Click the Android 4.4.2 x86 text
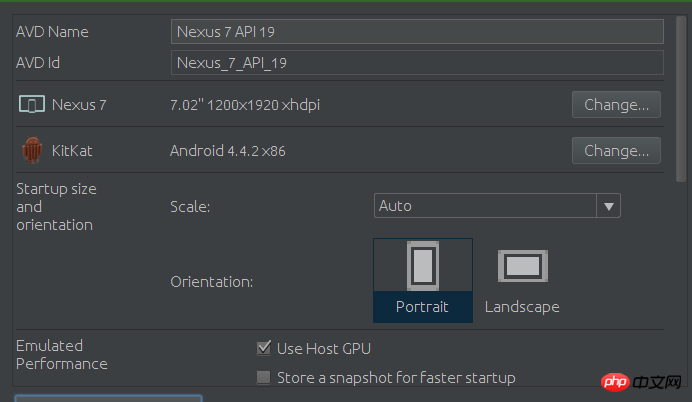Viewport: 692px width, 402px height. point(228,151)
